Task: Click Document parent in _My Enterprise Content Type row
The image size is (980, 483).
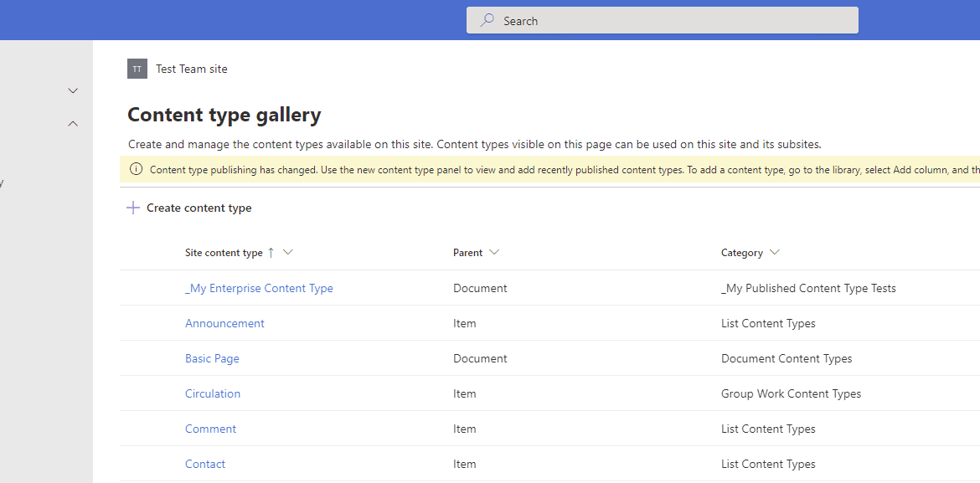Action: click(480, 288)
